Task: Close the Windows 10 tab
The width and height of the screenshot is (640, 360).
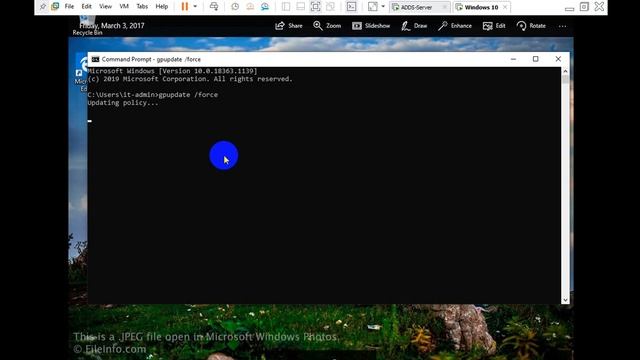Action: pyautogui.click(x=505, y=7)
